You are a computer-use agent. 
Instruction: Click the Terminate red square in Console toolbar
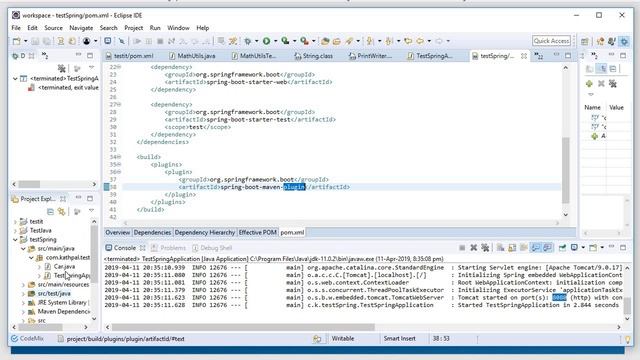pos(462,248)
